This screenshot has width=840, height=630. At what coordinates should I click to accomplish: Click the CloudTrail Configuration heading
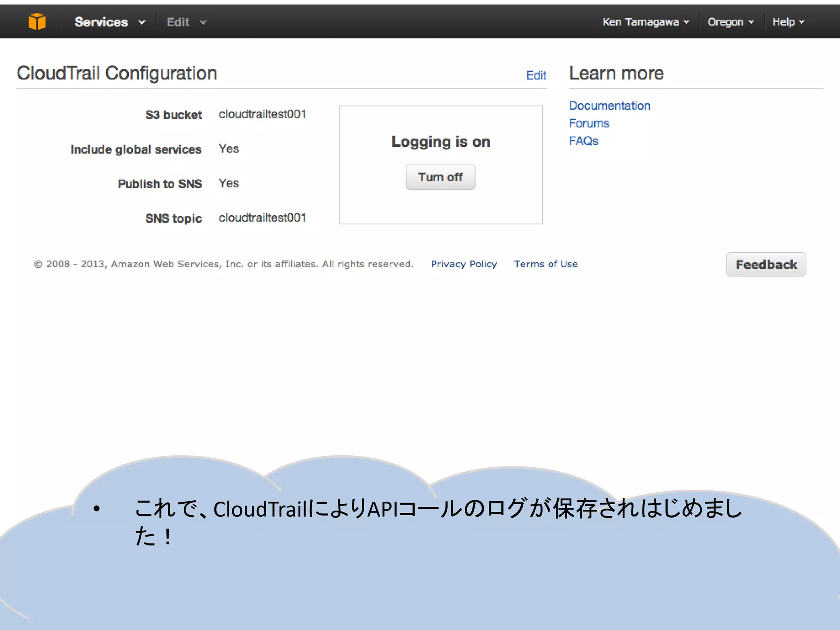point(117,73)
